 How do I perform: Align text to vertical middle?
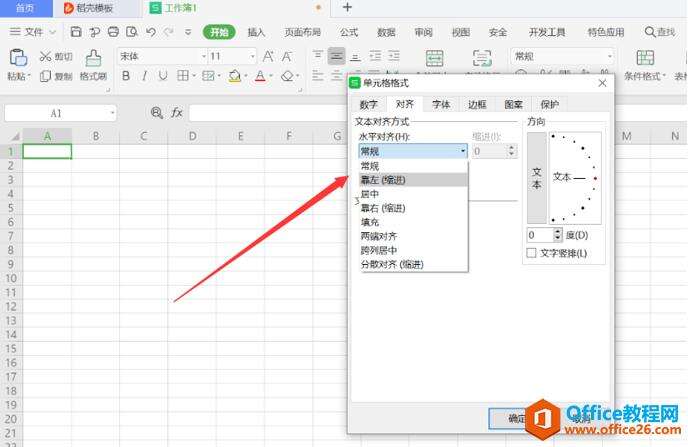pos(337,56)
